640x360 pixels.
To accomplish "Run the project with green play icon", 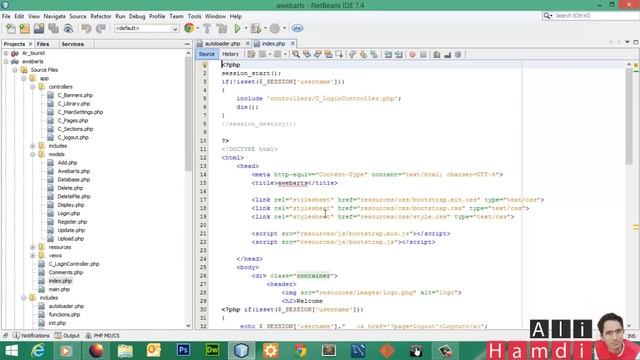I will coord(237,29).
